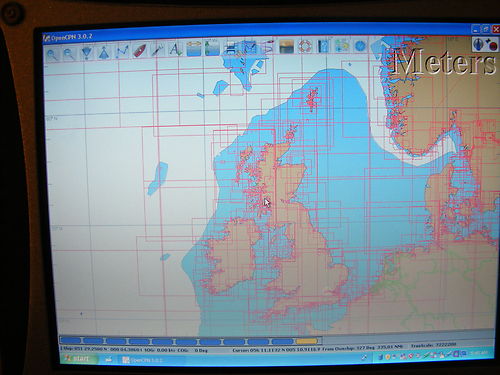Viewport: 500px width, 375px height.
Task: Select the Create Route tool
Action: [x=122, y=51]
